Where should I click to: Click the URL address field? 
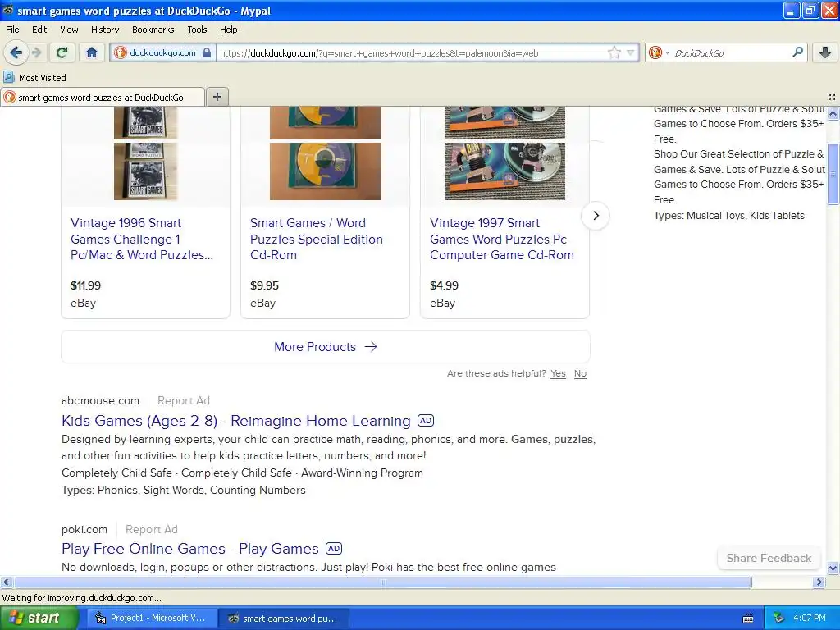[x=411, y=52]
